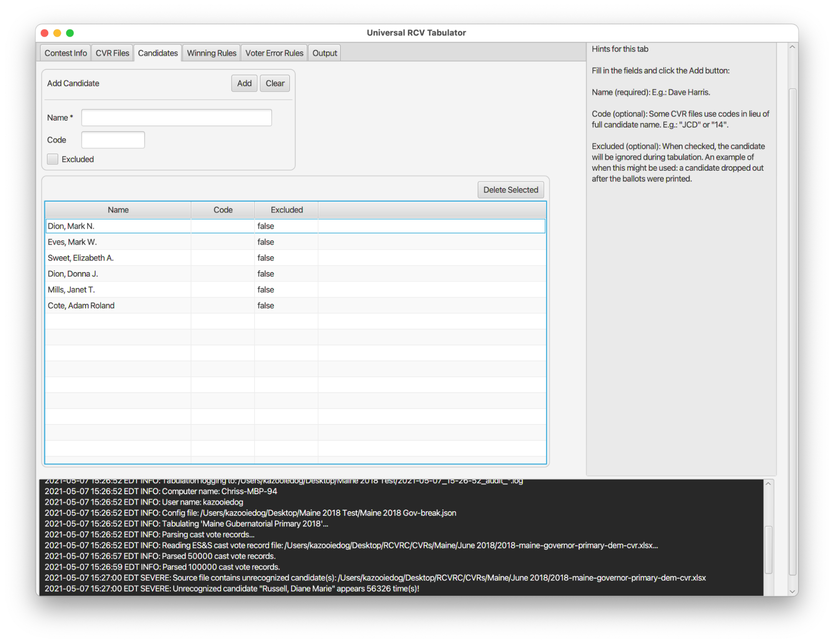Click the SEVERE unrecognized candidate Russell log line

[232, 588]
